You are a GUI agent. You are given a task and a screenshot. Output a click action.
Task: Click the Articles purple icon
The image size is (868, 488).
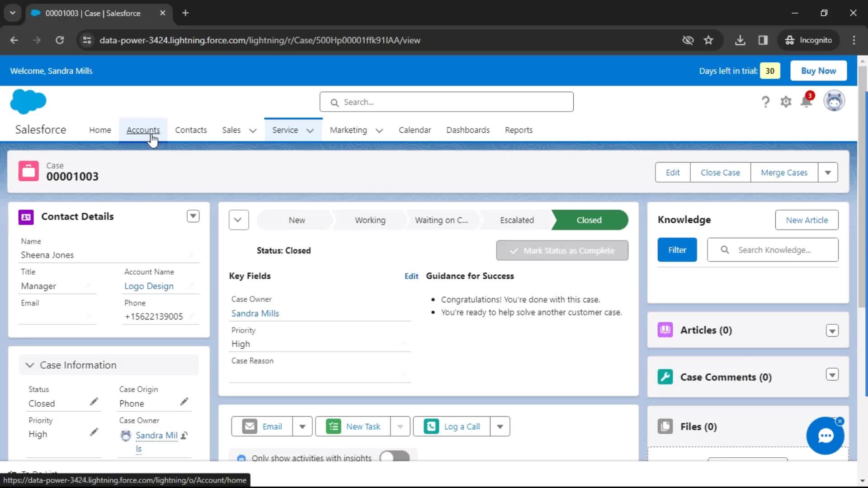click(665, 330)
